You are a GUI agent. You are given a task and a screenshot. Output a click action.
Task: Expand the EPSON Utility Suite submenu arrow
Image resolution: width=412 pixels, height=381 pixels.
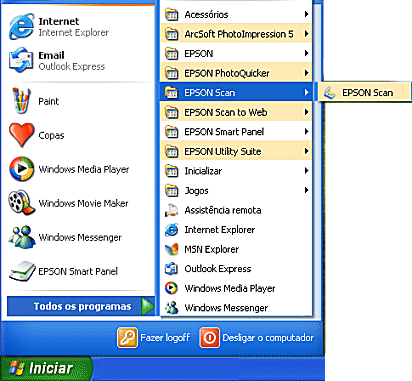coord(306,151)
